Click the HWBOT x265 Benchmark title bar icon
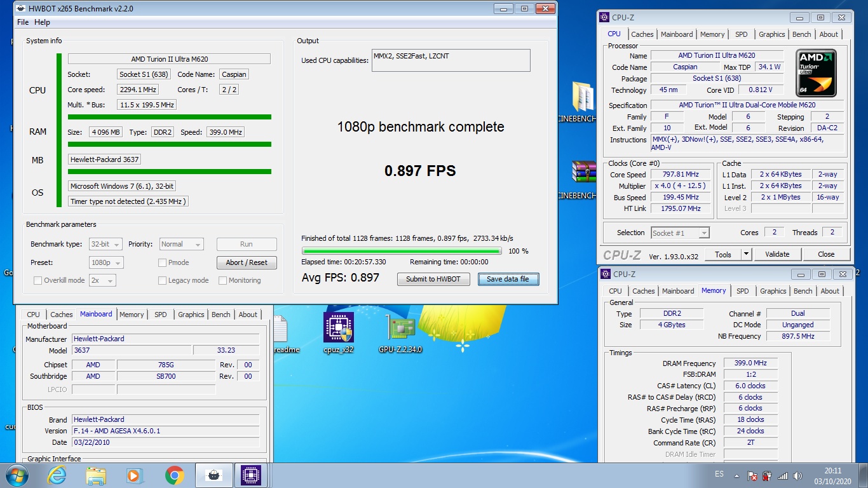Viewport: 868px width, 488px height. pos(21,9)
